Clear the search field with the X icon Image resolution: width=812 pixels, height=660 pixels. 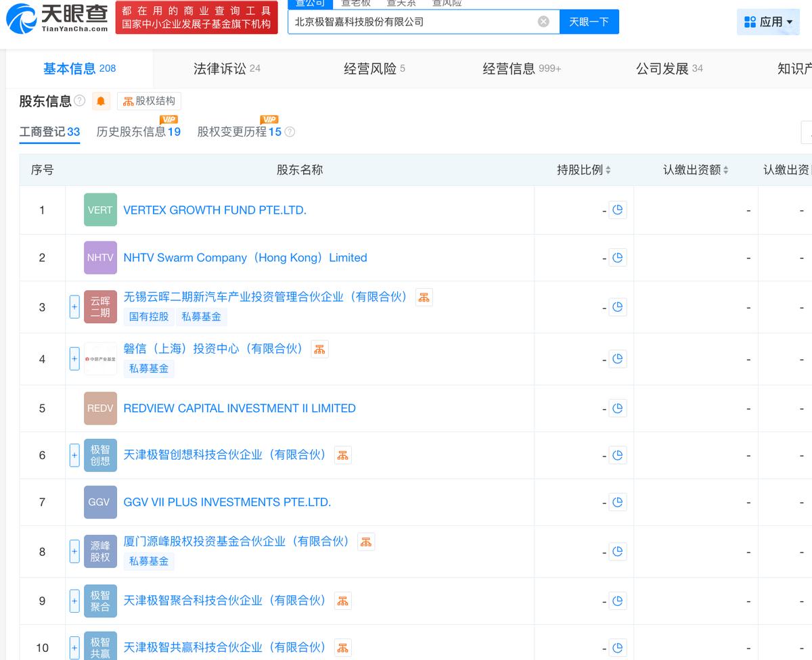click(x=543, y=22)
